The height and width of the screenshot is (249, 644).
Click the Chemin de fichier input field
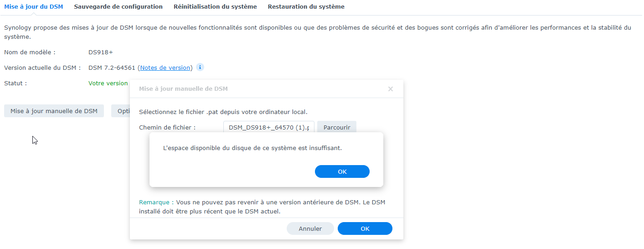click(269, 127)
